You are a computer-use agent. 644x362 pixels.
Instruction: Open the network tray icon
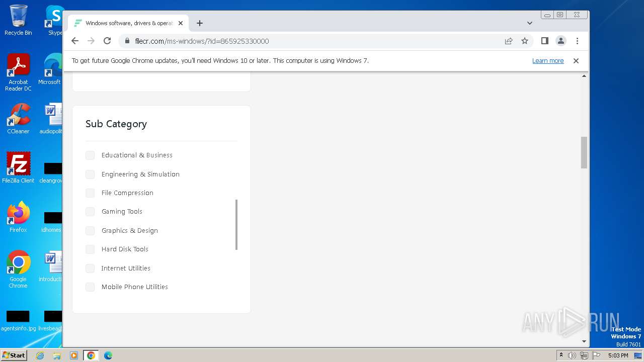[x=584, y=355]
